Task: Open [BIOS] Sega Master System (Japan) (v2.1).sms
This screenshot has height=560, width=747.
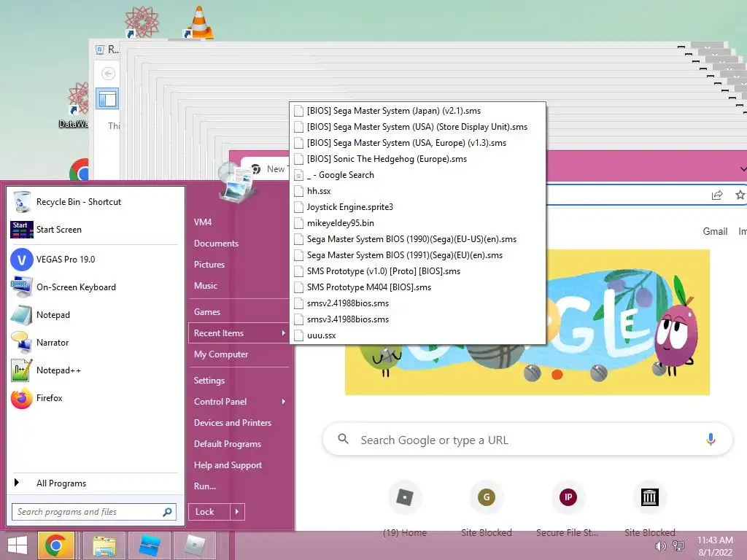Action: click(417, 111)
